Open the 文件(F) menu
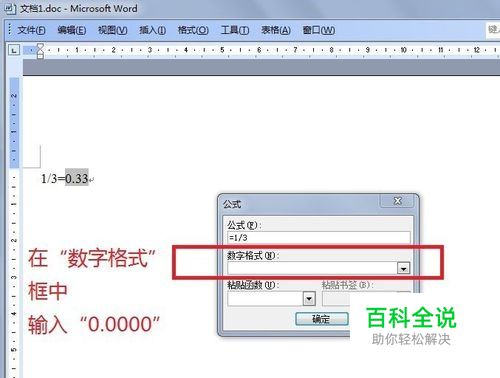500x378 pixels. point(31,30)
